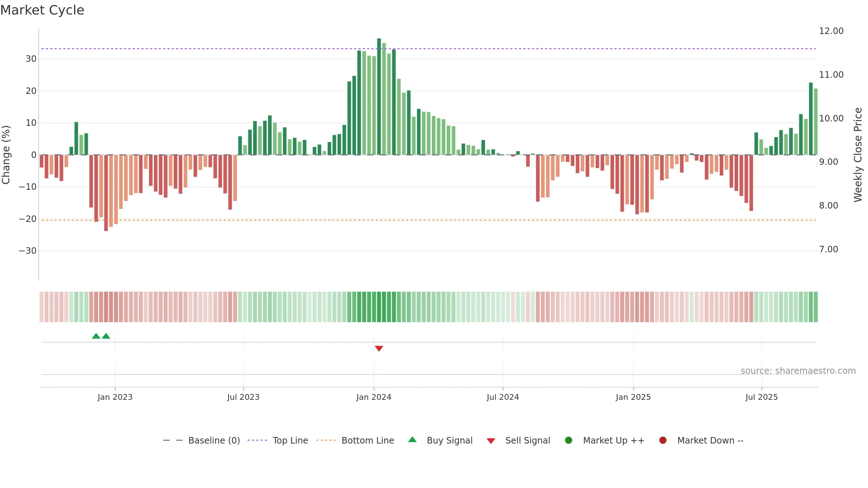
Task: Click the Jul 2025 axis label
Action: click(x=762, y=397)
